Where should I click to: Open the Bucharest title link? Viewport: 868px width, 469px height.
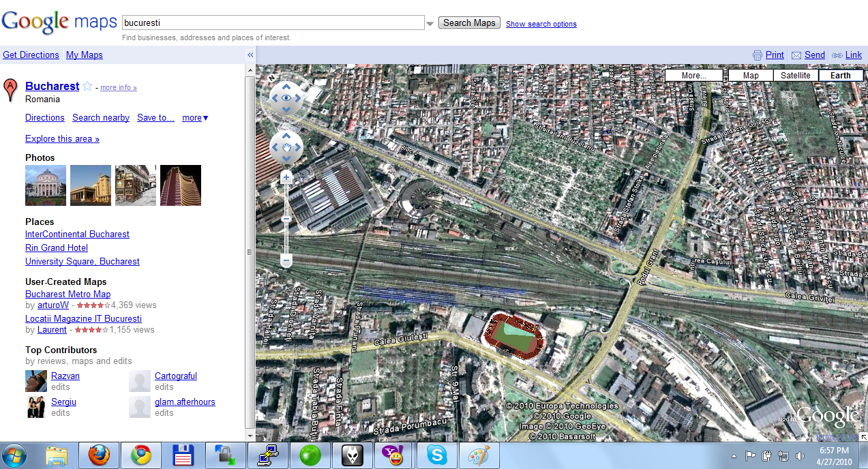click(x=52, y=86)
